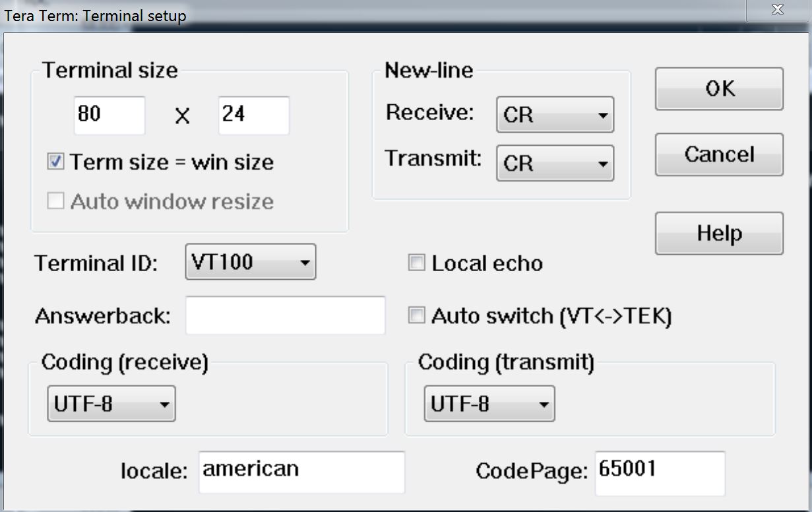Open the Coding (transmit) UTF-8 dropdown
This screenshot has width=812, height=512.
point(489,404)
